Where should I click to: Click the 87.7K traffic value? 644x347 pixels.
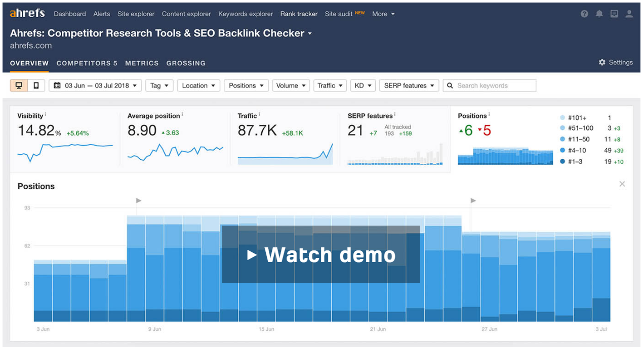(x=257, y=131)
